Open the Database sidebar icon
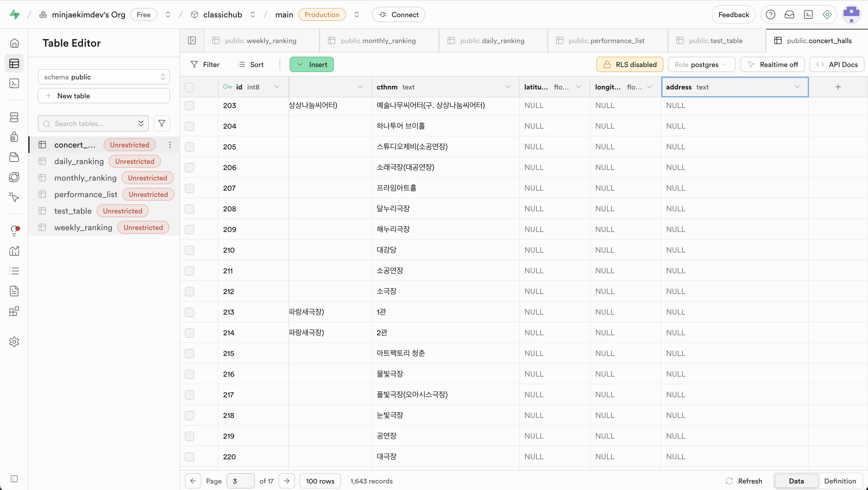Image resolution: width=868 pixels, height=490 pixels. click(14, 117)
